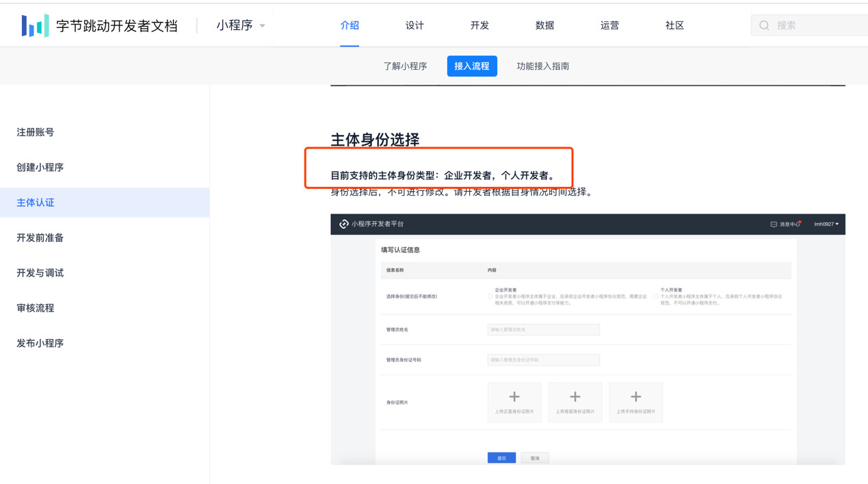Click the ByteDance developer docs logo icon
This screenshot has height=484, width=868.
(35, 25)
